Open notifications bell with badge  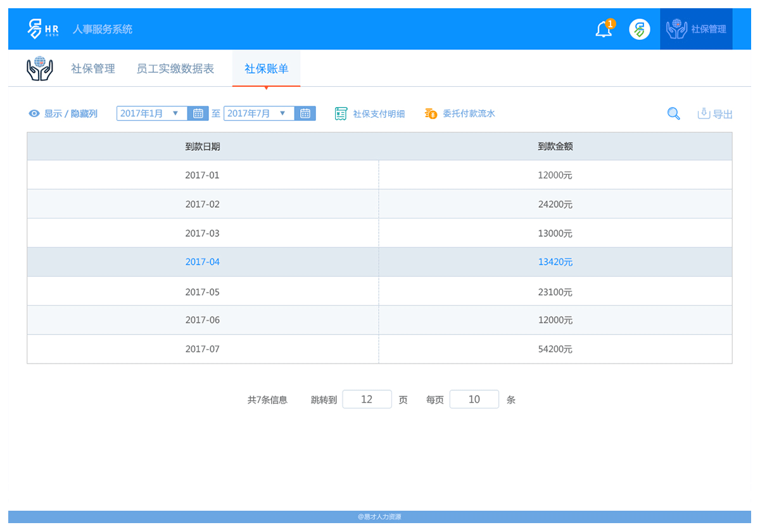coord(605,28)
